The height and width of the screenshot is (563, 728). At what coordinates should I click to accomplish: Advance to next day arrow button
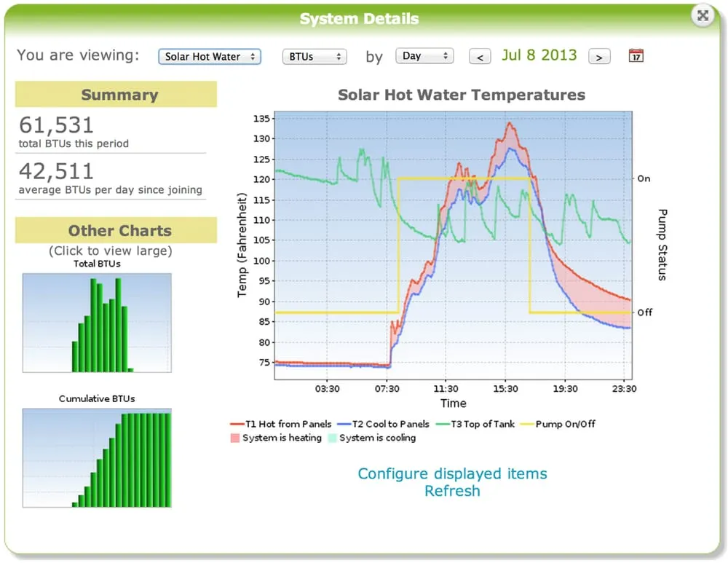coord(598,57)
